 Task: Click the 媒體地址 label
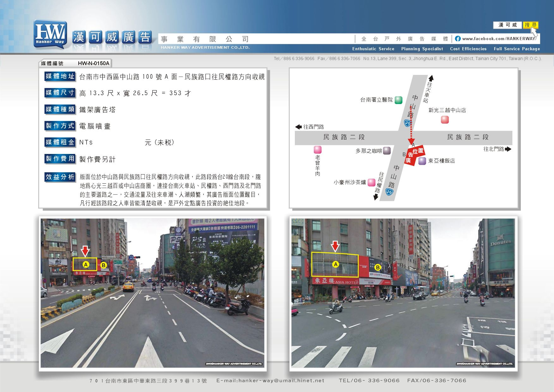click(x=60, y=76)
